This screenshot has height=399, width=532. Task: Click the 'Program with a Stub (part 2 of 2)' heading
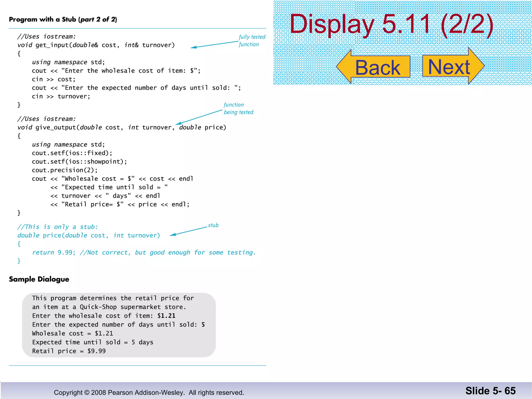[63, 19]
